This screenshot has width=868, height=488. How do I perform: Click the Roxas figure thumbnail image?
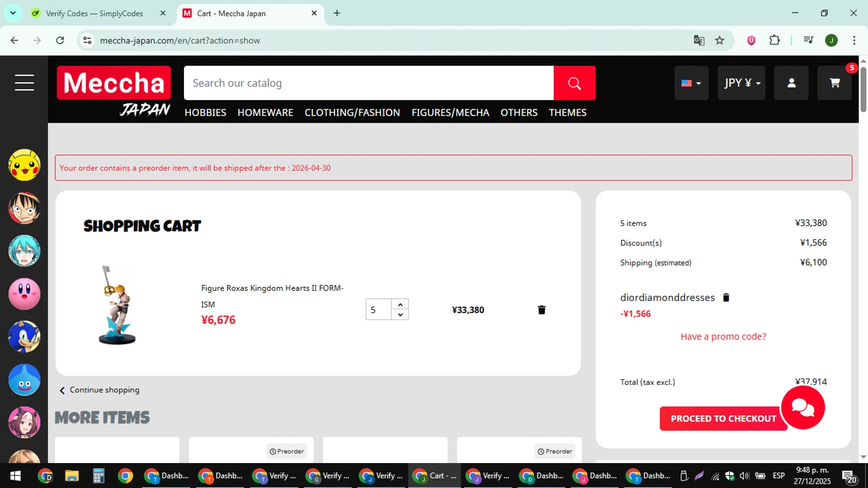(x=117, y=305)
